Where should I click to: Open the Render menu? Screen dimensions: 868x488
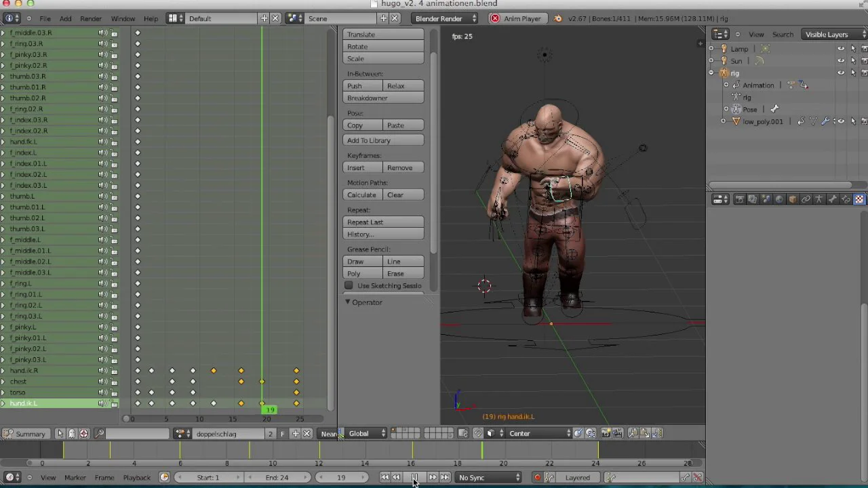tap(91, 18)
